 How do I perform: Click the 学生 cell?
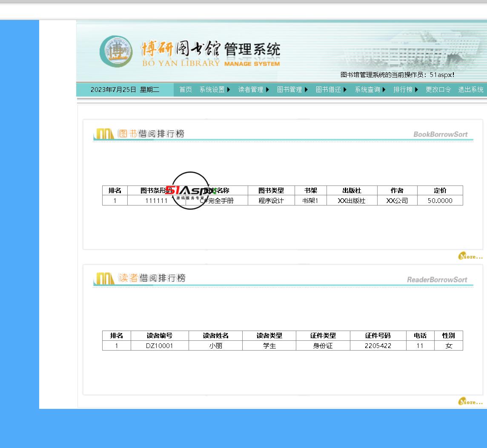tap(269, 346)
